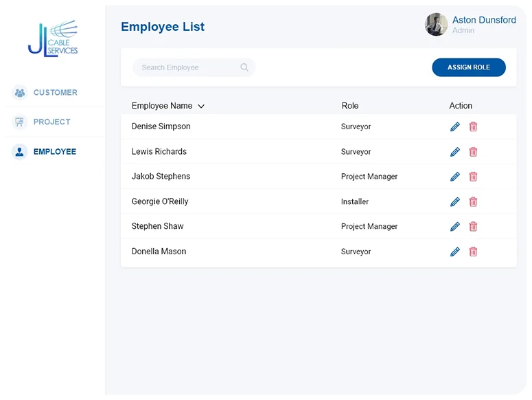Delete Stephen Shaw using trash icon

click(x=473, y=227)
